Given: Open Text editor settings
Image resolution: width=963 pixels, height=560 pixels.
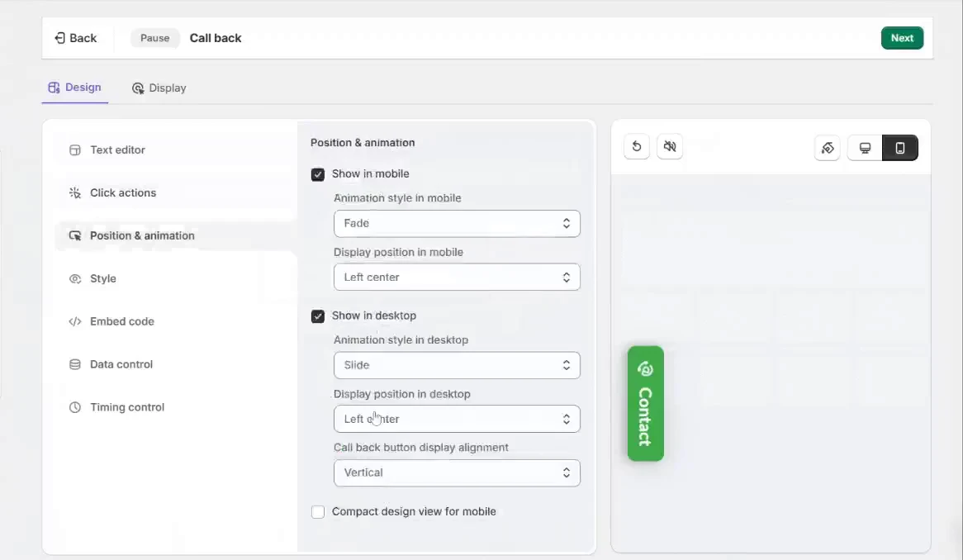Looking at the screenshot, I should click(x=117, y=150).
